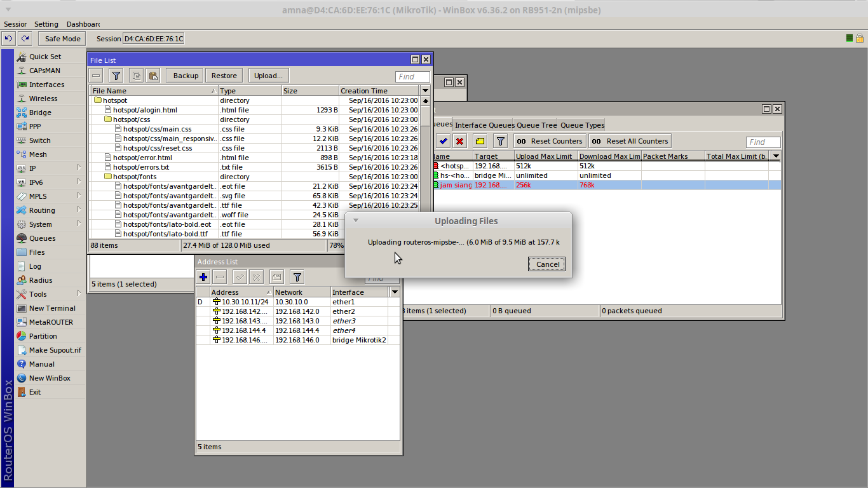This screenshot has height=488, width=868.
Task: Cancel the Uploading Files dialog
Action: (x=548, y=264)
